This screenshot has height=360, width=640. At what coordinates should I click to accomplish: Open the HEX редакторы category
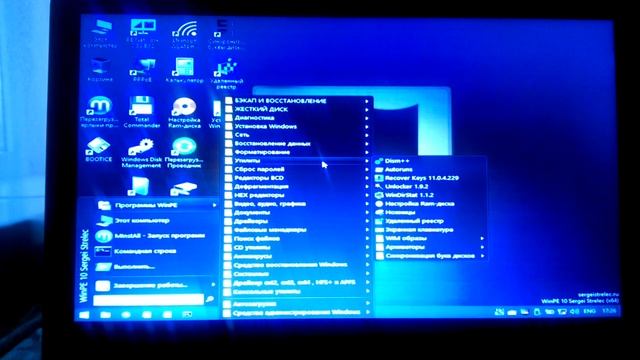click(298, 195)
